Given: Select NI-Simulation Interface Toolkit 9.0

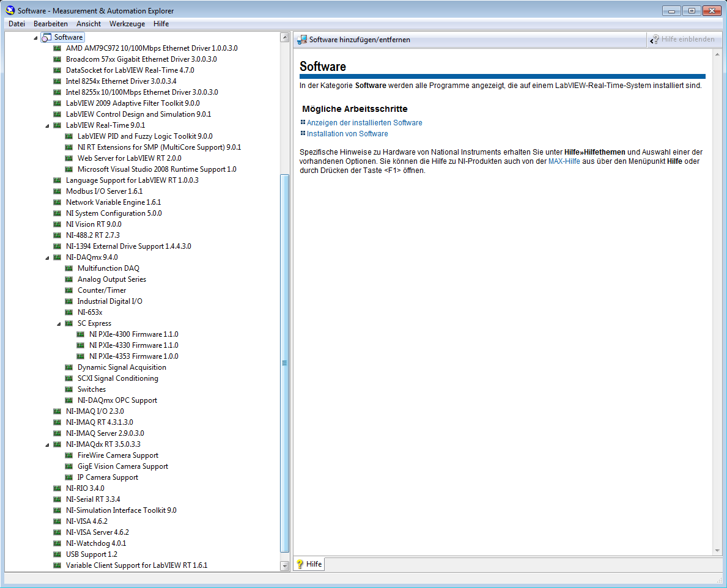Looking at the screenshot, I should pos(121,510).
